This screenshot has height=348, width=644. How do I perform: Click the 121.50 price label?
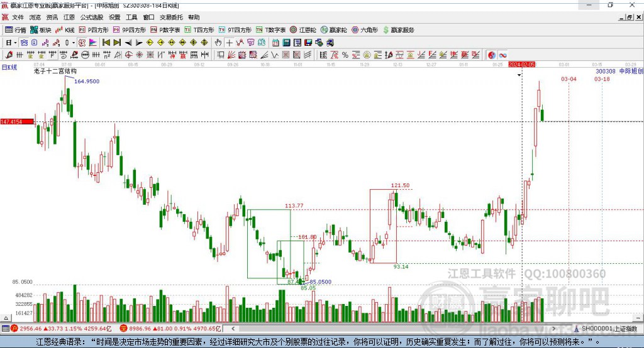pos(400,185)
